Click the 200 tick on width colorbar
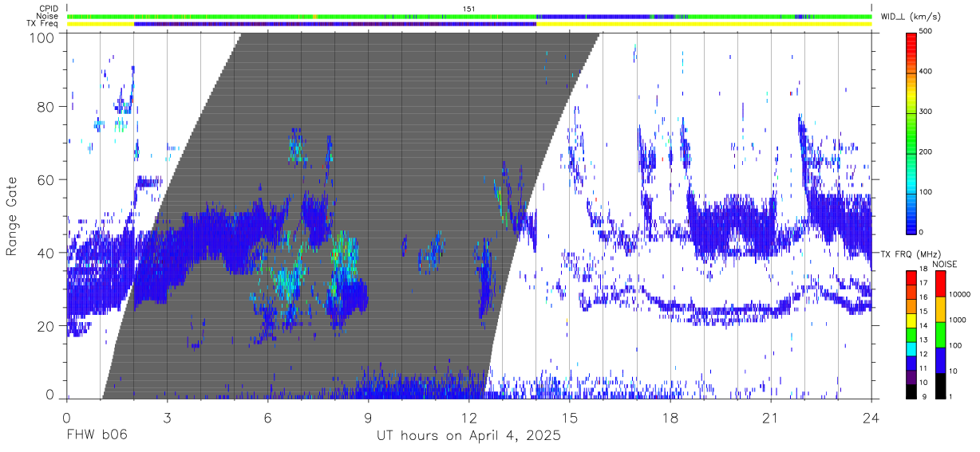 (926, 151)
